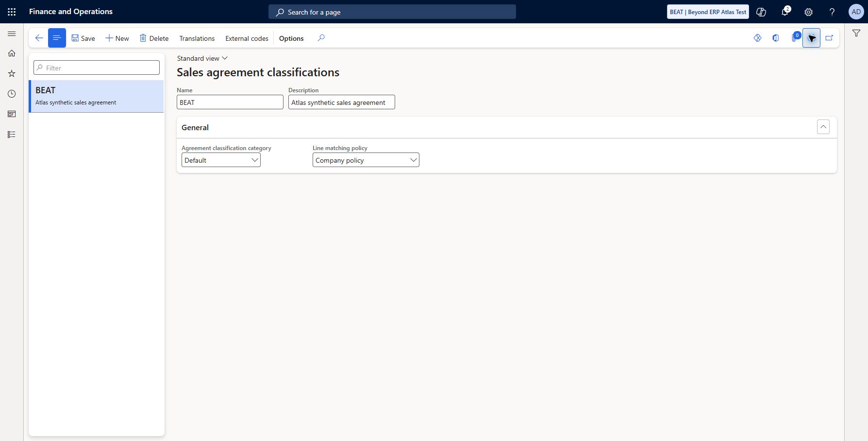This screenshot has height=441, width=868.
Task: Click the company selector BEAT button
Action: coord(708,12)
